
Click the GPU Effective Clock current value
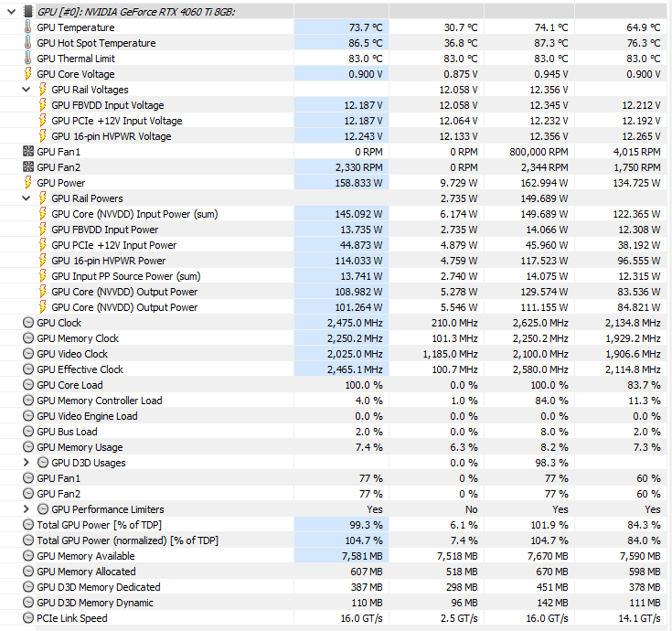click(355, 369)
